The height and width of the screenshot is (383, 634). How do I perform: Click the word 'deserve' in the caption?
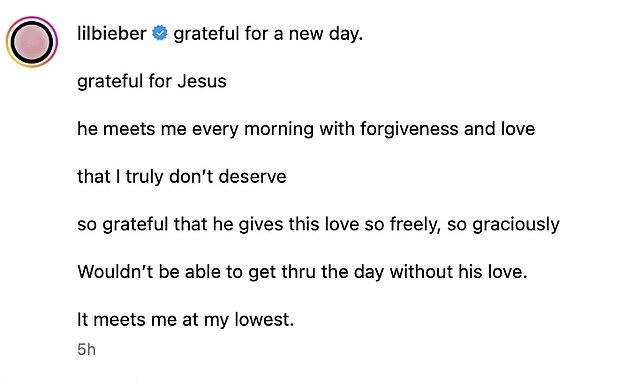pyautogui.click(x=252, y=177)
